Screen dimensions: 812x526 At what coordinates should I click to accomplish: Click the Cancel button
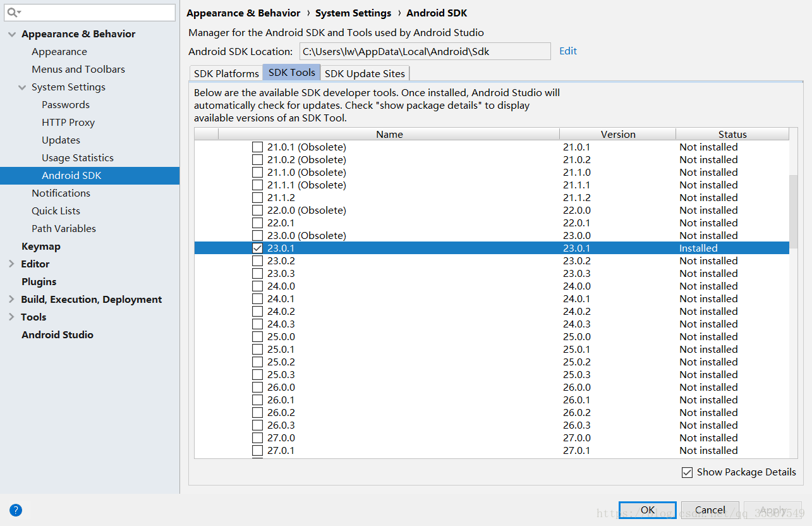[x=710, y=510]
